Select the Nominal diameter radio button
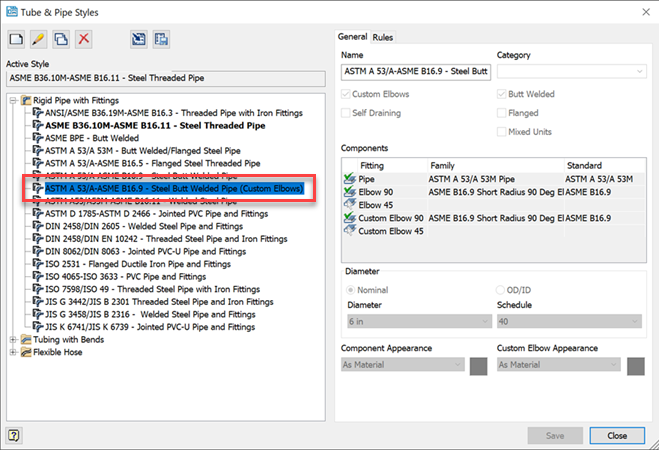This screenshot has width=659, height=450. pos(350,290)
